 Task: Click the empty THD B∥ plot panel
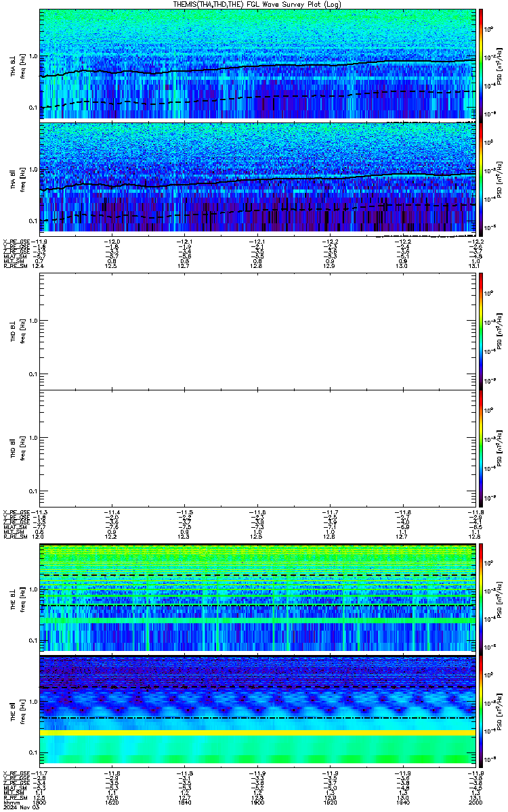[257, 449]
